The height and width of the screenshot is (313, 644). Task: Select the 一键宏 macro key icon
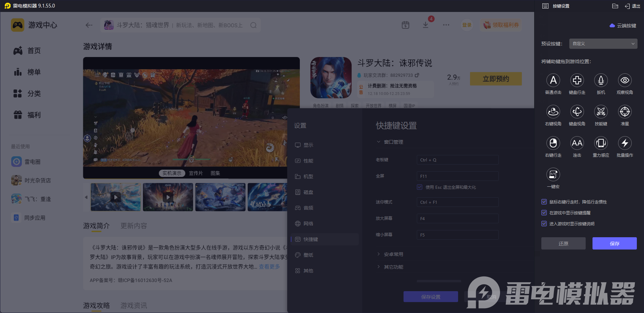553,174
